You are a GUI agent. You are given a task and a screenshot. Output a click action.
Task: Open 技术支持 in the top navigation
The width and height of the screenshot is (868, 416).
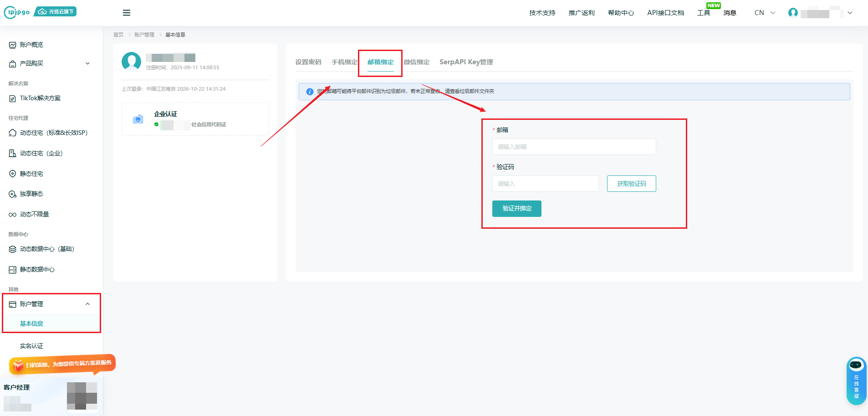click(x=542, y=13)
